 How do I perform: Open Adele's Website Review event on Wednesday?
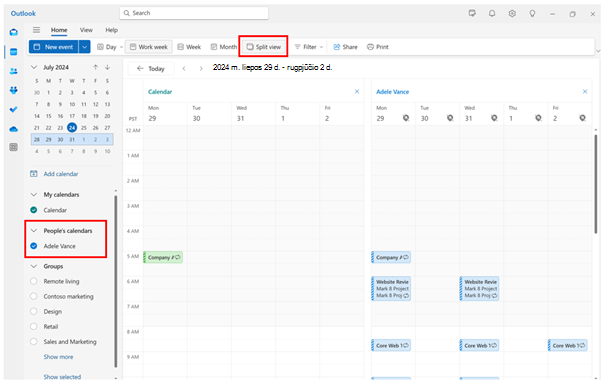[x=480, y=288]
